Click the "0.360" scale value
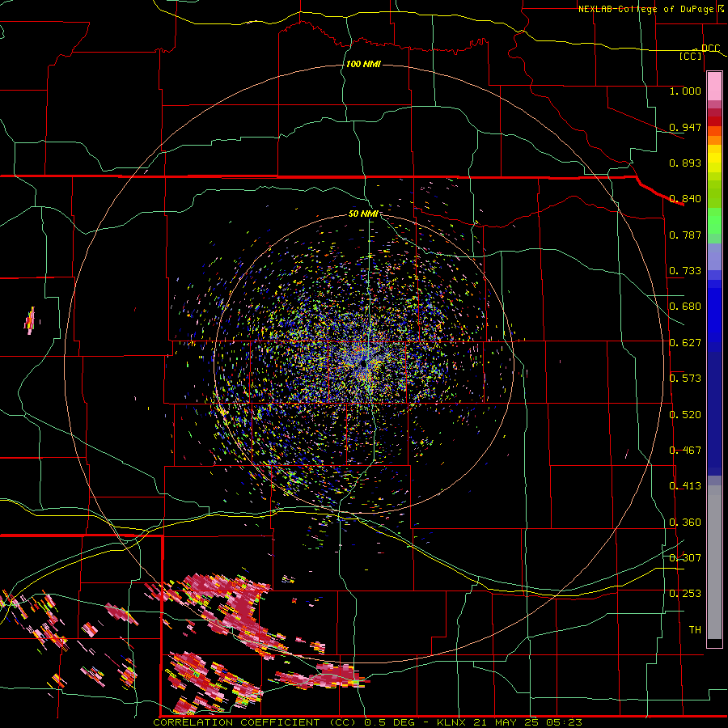This screenshot has width=728, height=728. [685, 522]
